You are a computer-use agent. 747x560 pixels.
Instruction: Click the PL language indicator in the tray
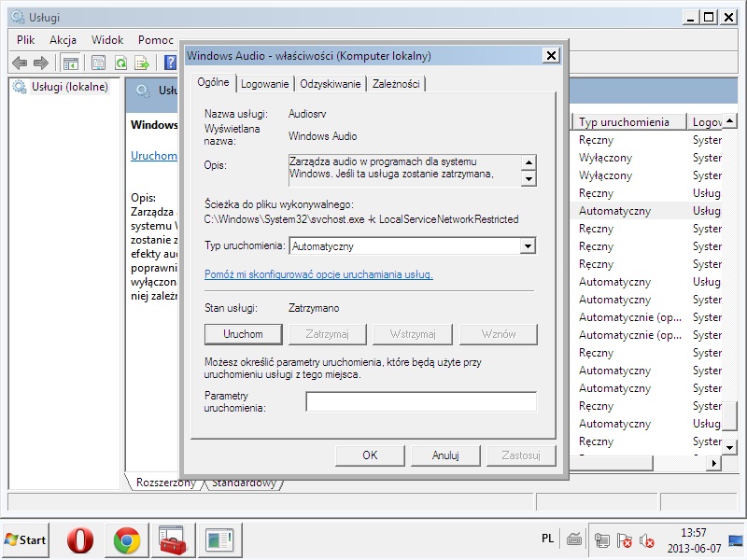point(548,539)
